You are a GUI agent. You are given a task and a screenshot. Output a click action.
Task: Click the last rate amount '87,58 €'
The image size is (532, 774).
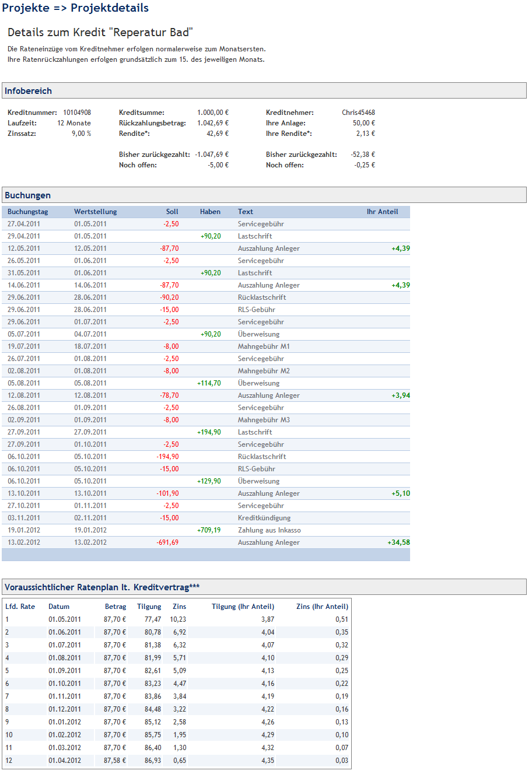tap(115, 761)
